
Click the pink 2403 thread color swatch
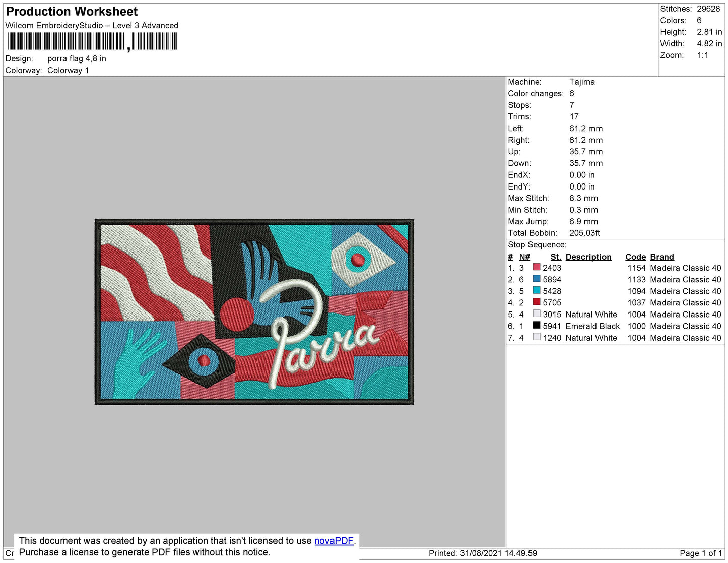tap(537, 267)
